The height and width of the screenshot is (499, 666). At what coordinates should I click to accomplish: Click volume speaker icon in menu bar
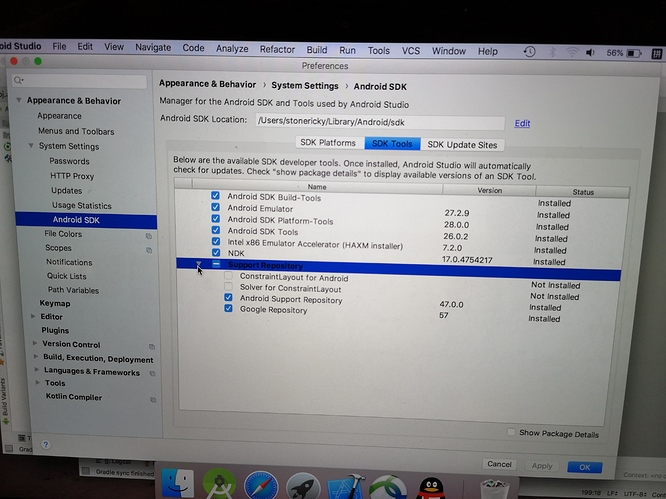pos(590,53)
